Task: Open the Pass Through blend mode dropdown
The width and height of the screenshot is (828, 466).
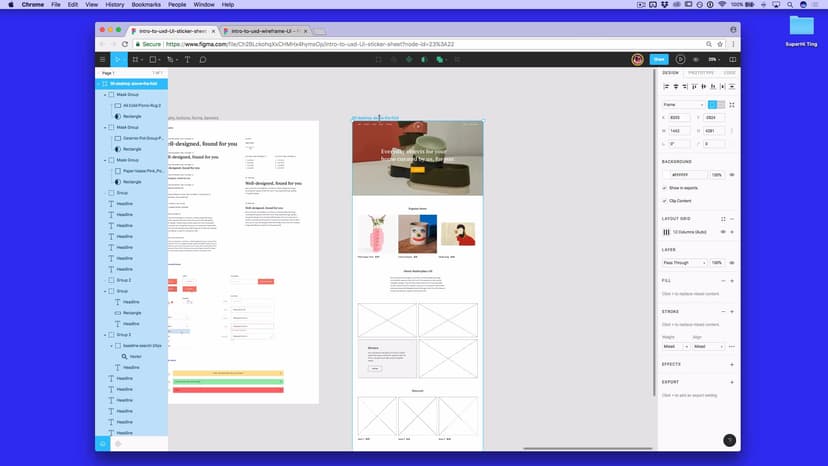Action: (x=684, y=262)
